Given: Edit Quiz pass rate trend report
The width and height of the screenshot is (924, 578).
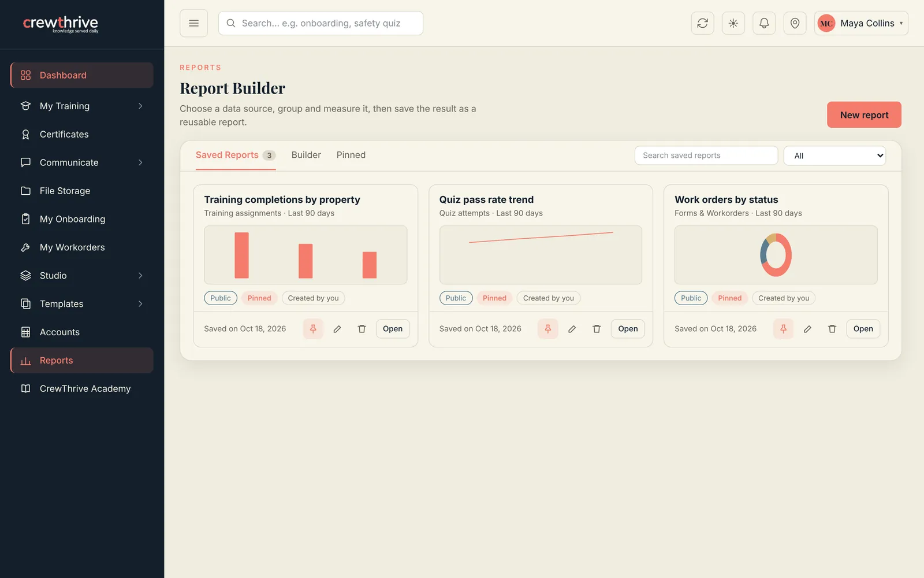Looking at the screenshot, I should pyautogui.click(x=572, y=329).
